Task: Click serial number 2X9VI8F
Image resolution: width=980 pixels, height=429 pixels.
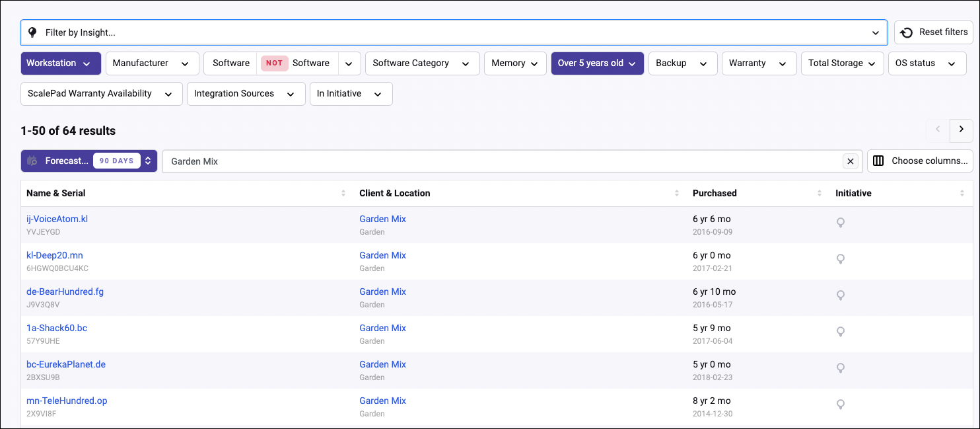Action: tap(41, 414)
